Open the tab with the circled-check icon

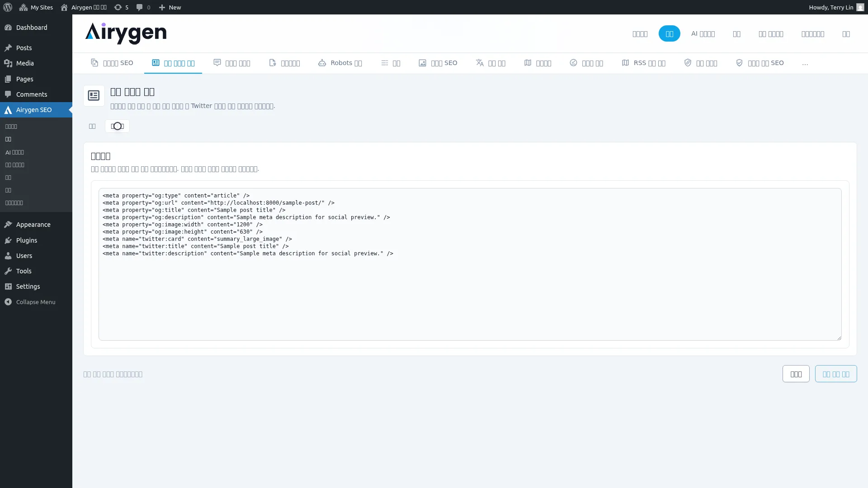pyautogui.click(x=586, y=63)
